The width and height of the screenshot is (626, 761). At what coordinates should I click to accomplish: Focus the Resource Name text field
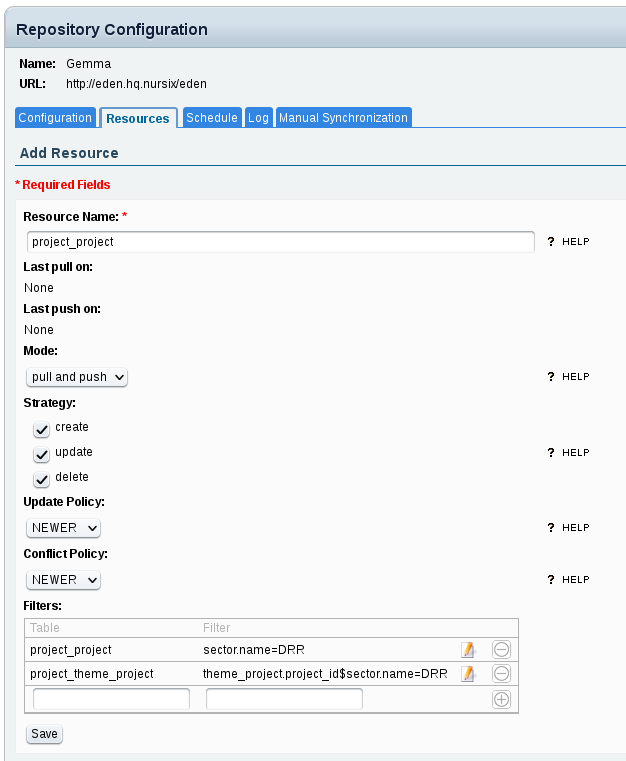coord(281,242)
